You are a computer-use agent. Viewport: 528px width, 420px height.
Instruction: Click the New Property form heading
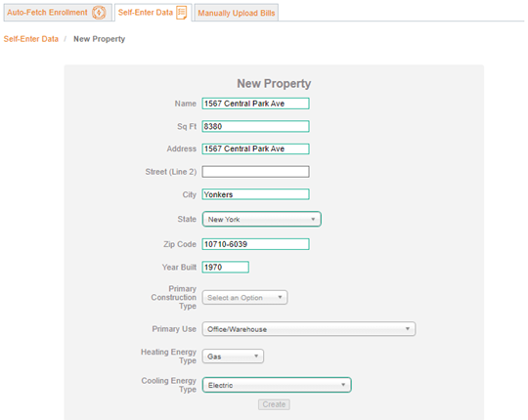pyautogui.click(x=274, y=83)
